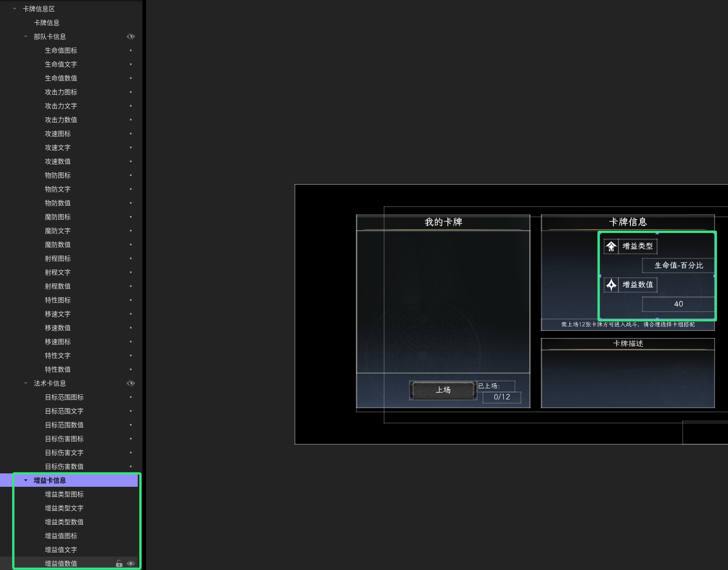
Task: Click the 需上场12张卡牌 hint text
Action: click(628, 325)
